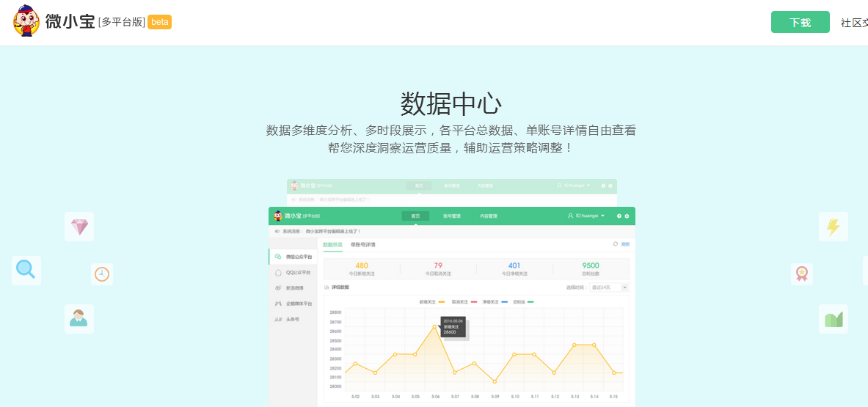Select the 数据总览 tab

point(332,244)
